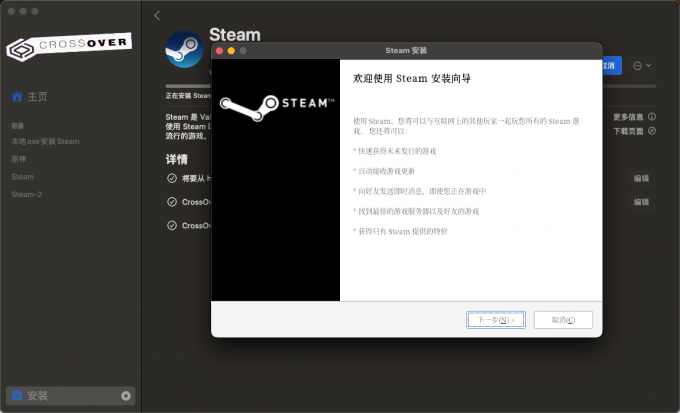Click the text 自动接收游戏更新
Image resolution: width=680 pixels, height=413 pixels.
point(386,171)
